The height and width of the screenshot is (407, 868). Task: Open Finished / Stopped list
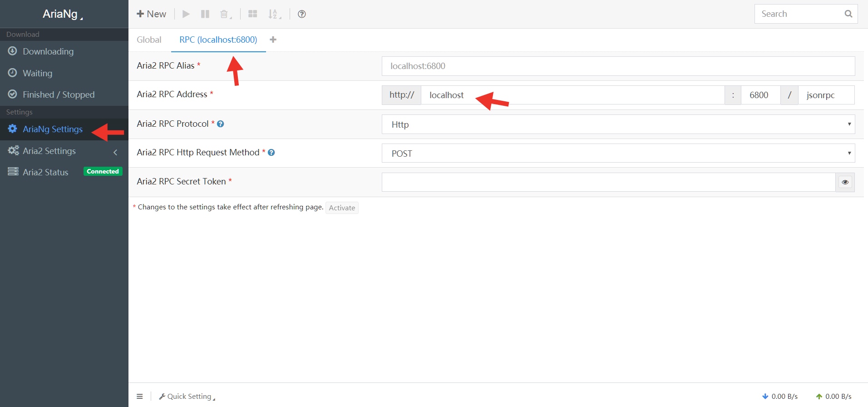tap(64, 94)
